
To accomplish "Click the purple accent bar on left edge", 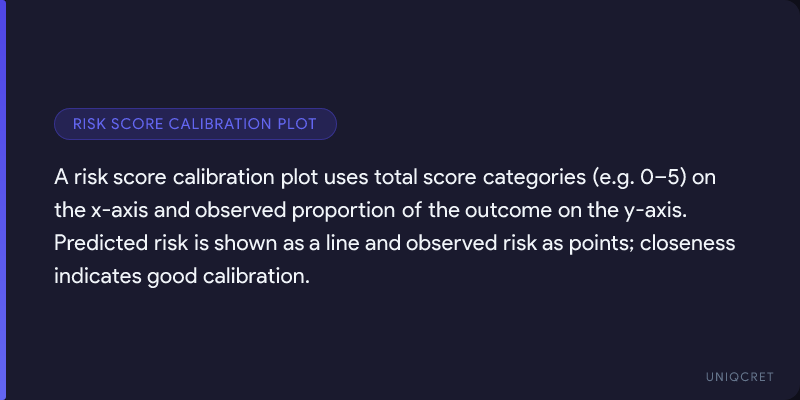I will [3, 200].
